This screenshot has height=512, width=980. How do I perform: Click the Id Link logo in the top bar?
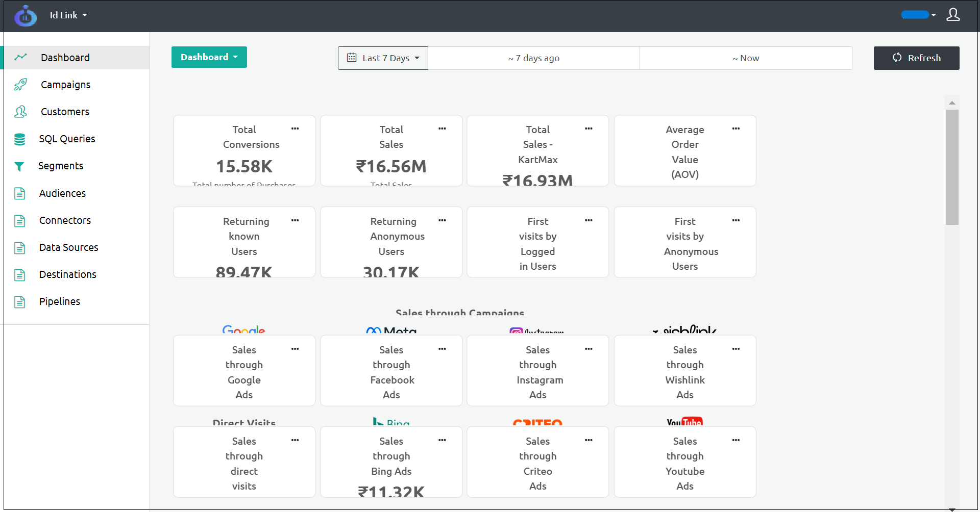click(25, 15)
